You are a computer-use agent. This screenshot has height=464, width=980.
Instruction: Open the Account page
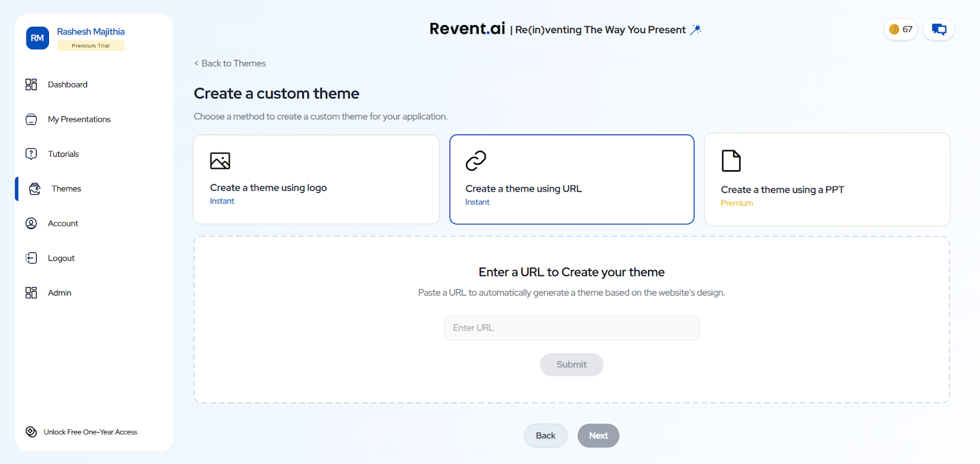(62, 223)
